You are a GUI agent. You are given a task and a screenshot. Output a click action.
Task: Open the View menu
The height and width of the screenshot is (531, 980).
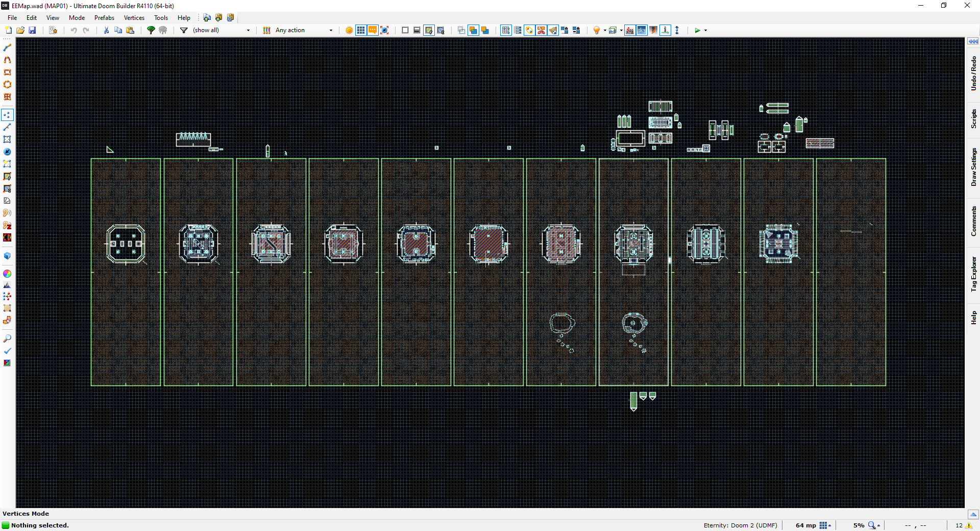click(x=53, y=18)
